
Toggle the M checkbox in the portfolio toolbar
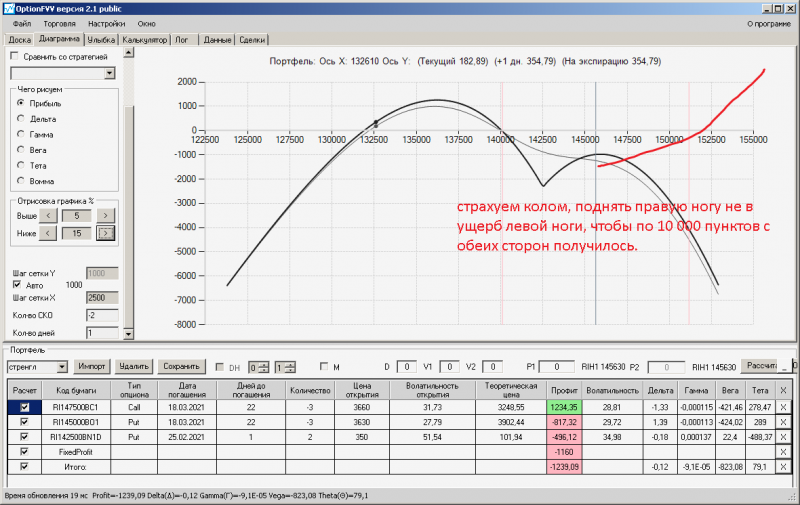pyautogui.click(x=323, y=366)
